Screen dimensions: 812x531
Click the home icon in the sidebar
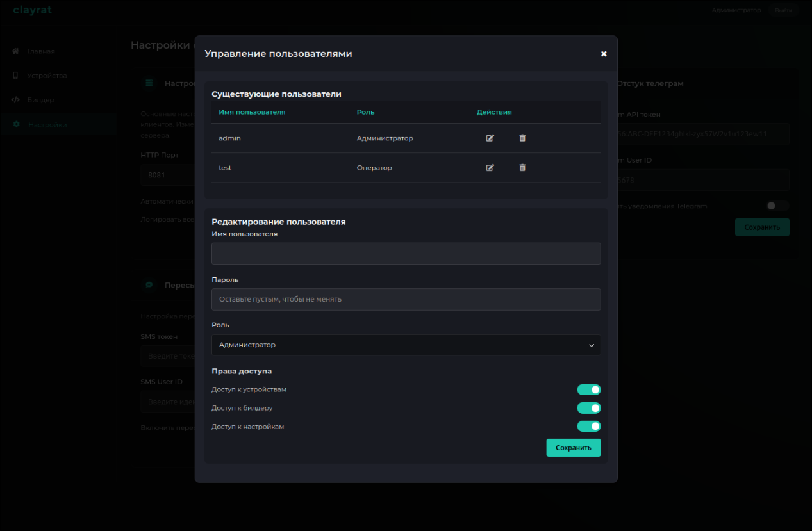coord(16,51)
